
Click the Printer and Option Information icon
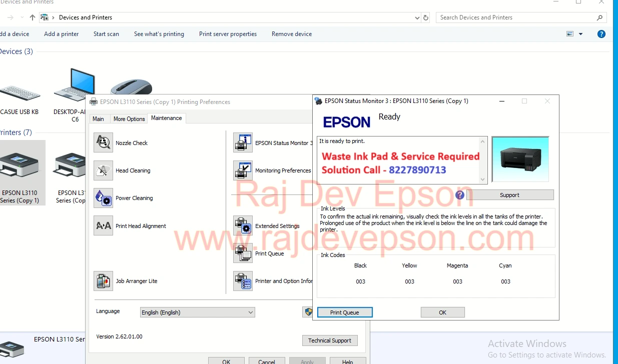(x=243, y=281)
